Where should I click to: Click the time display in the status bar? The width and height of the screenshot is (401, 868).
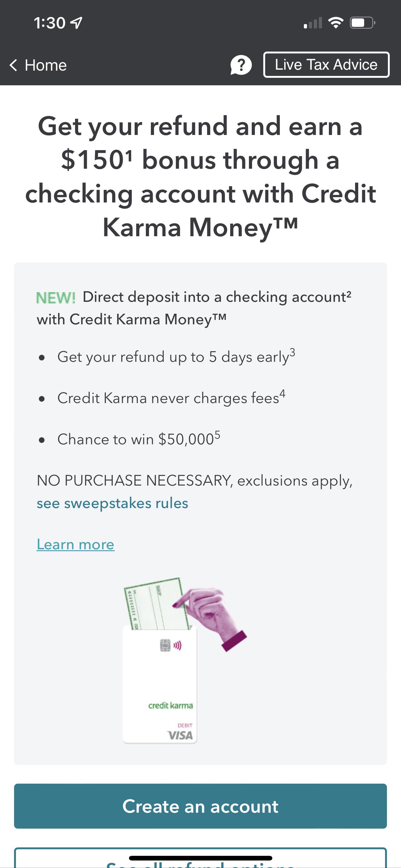pos(50,22)
